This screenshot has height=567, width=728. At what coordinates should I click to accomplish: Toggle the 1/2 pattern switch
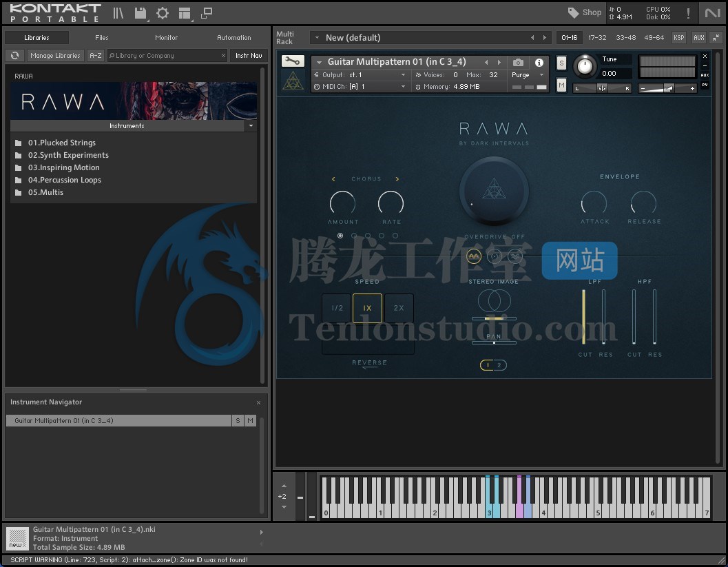click(493, 365)
